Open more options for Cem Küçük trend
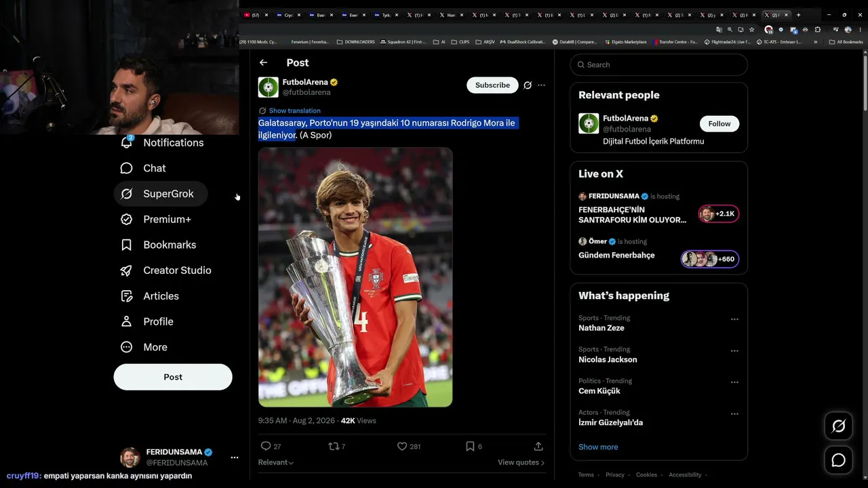Screen dimensions: 868x488 [x=734, y=382]
